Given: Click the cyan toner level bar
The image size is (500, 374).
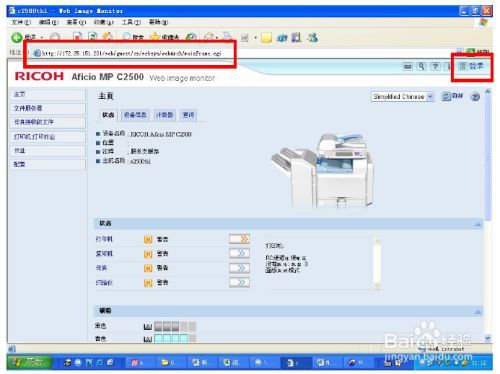Looking at the screenshot, I should point(175,339).
